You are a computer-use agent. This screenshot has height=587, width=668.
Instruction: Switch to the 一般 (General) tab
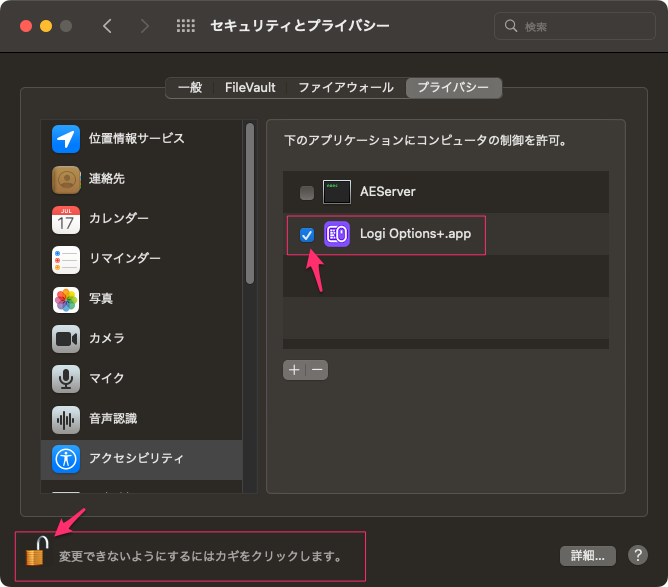tap(190, 88)
